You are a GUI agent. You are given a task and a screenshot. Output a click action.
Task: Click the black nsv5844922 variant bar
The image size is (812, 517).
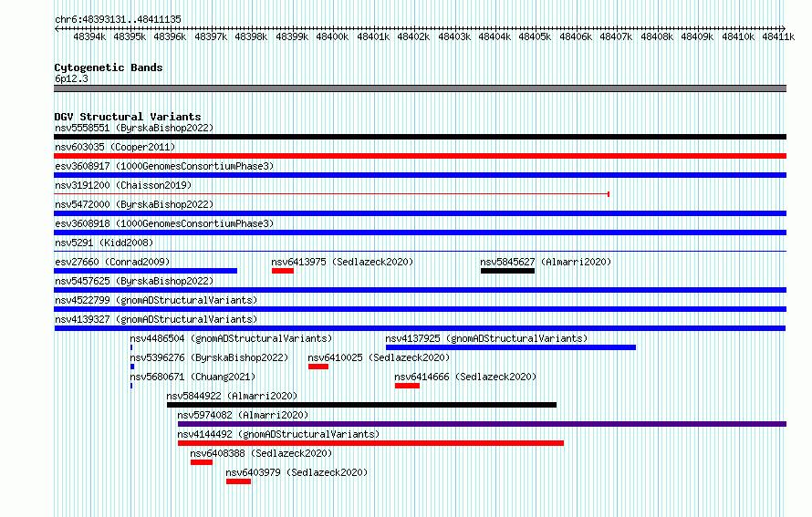(361, 405)
